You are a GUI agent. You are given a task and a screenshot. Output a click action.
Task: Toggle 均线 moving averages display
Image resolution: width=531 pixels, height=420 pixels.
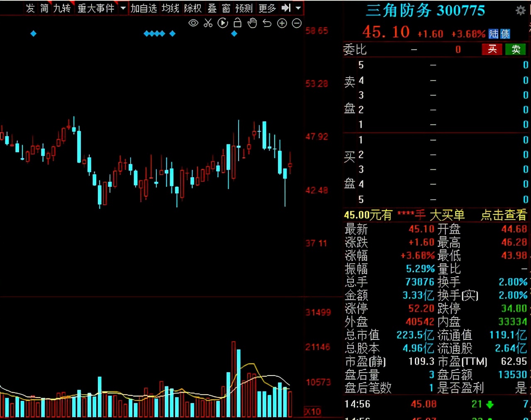pos(170,8)
